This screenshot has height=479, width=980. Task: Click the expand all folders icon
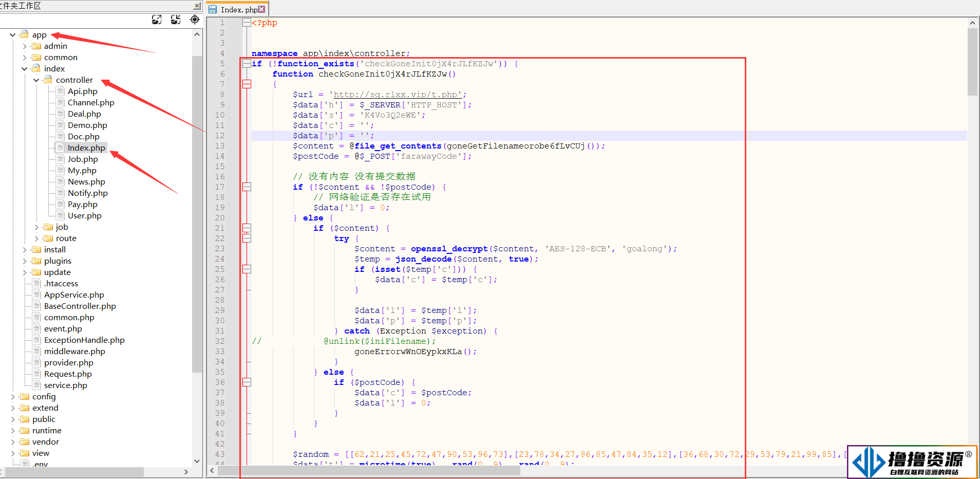tap(157, 20)
